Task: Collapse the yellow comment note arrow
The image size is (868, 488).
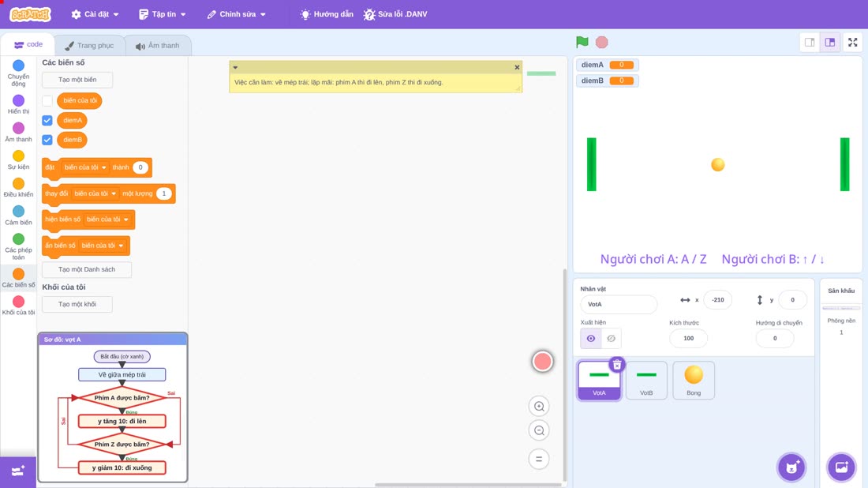Action: (x=235, y=68)
